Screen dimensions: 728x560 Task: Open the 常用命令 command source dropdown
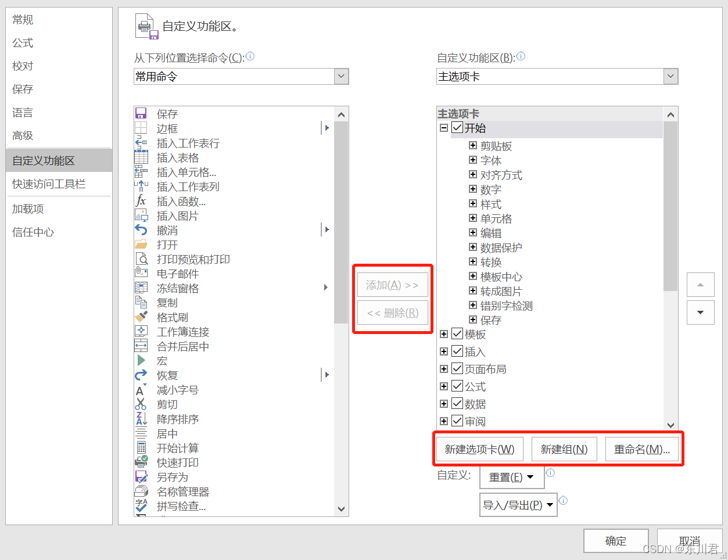click(342, 76)
